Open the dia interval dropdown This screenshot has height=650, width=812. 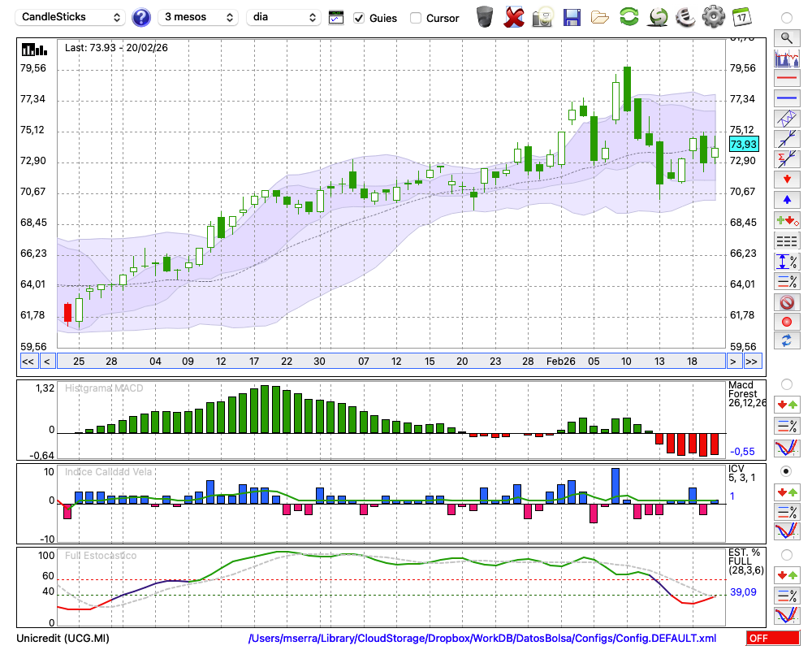(283, 17)
